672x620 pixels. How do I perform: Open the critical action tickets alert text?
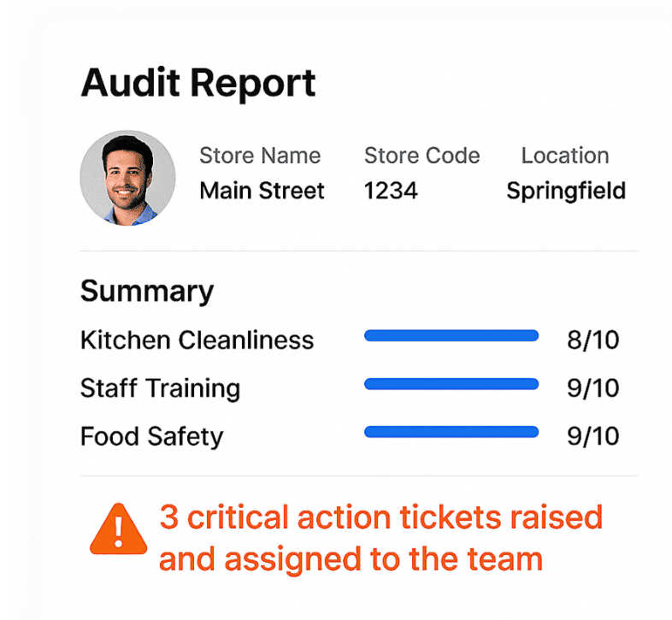(x=381, y=538)
